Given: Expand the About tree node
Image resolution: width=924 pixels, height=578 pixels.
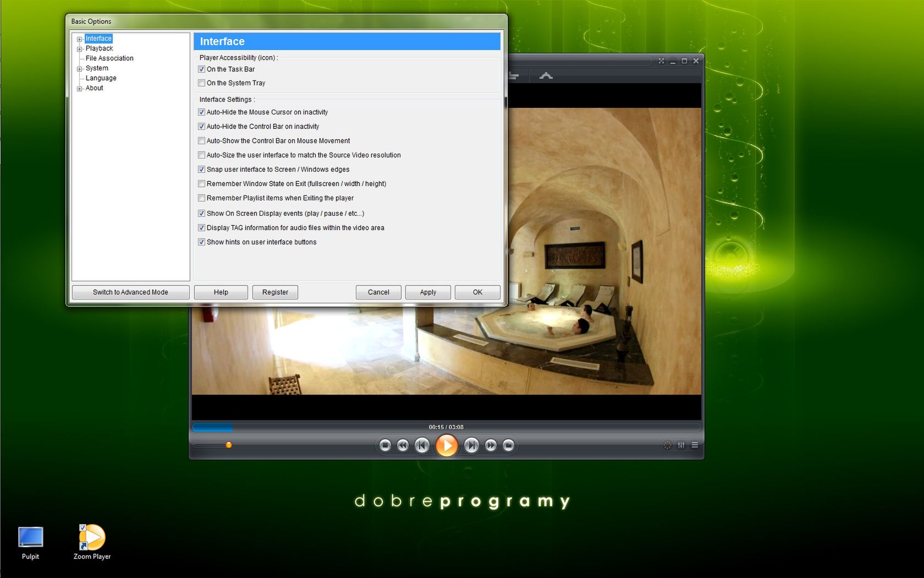Looking at the screenshot, I should click(79, 89).
